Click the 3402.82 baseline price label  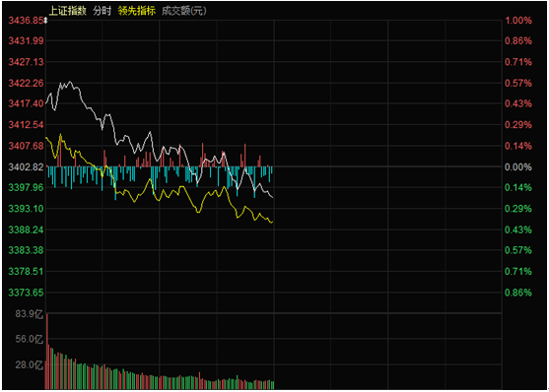[x=27, y=167]
